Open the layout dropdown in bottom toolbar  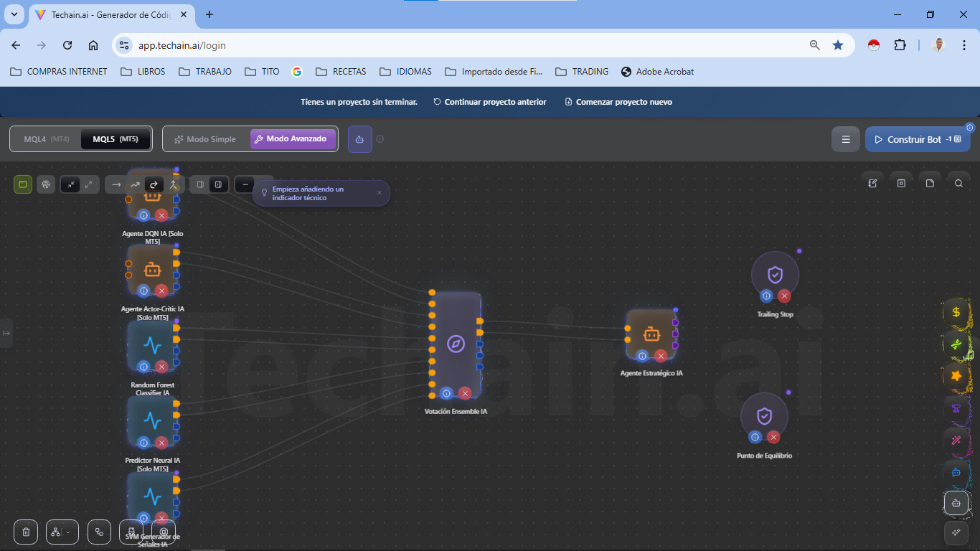(62, 532)
